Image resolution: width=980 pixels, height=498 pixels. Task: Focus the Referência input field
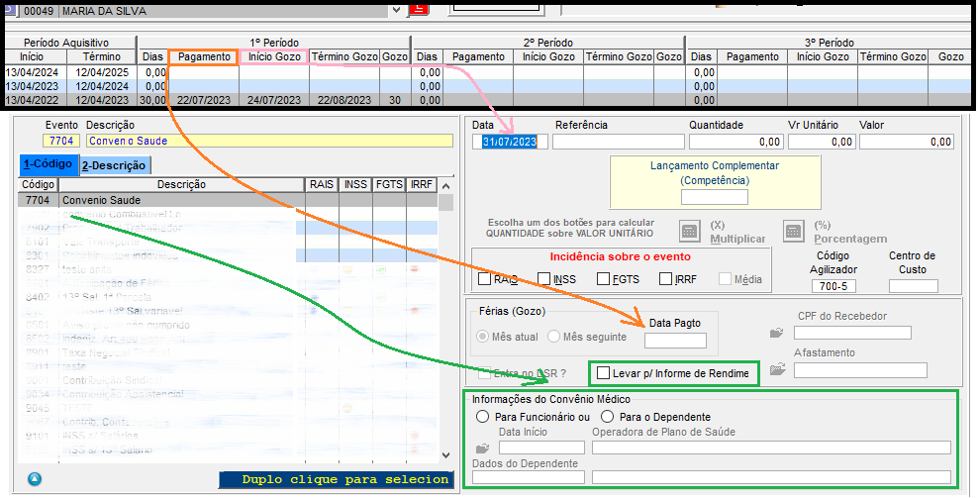(x=619, y=142)
